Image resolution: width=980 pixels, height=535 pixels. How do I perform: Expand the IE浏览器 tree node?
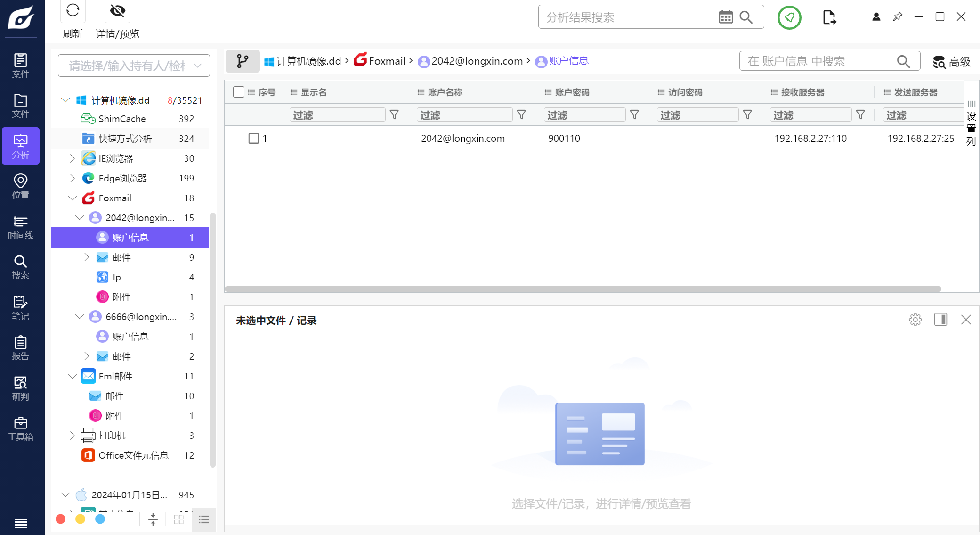pyautogui.click(x=73, y=158)
